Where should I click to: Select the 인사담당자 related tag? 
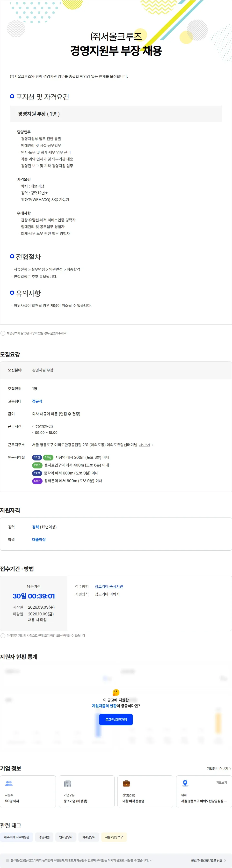66,837
